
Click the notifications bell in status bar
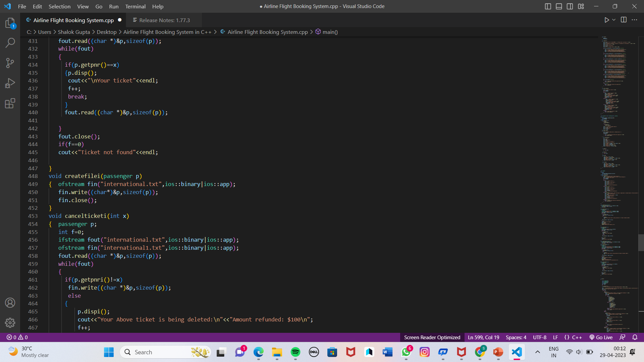pos(635,337)
